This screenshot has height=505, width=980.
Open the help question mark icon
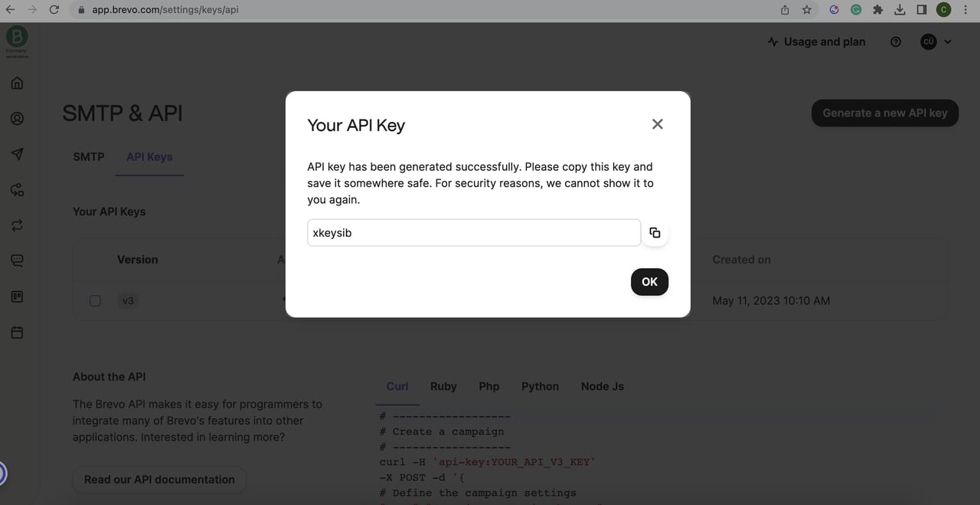(896, 41)
